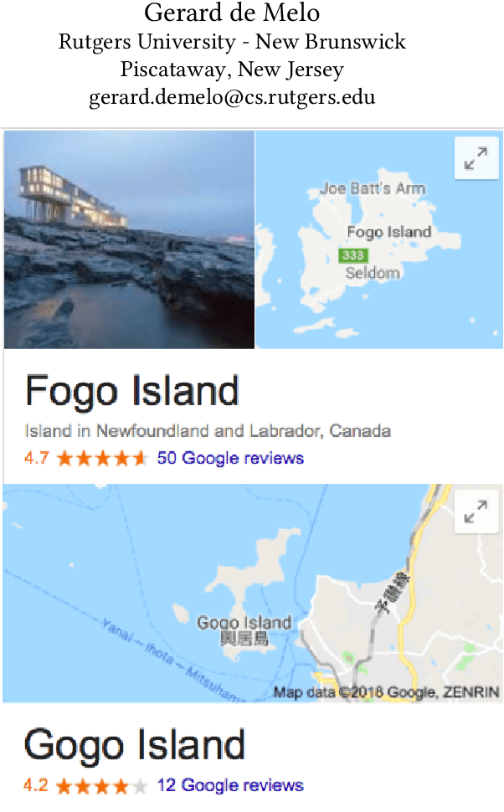Screen dimensions: 504x812
Task: Click the Gogo Island star rating
Action: tap(102, 786)
